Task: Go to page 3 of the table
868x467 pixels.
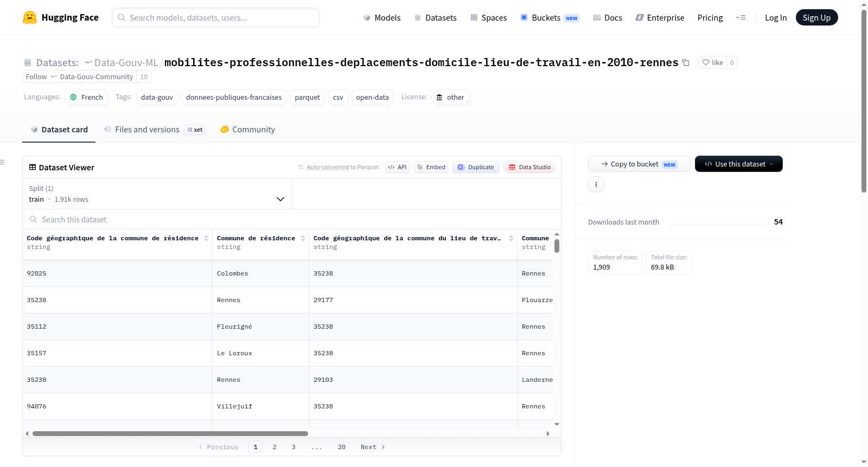Action: 293,447
